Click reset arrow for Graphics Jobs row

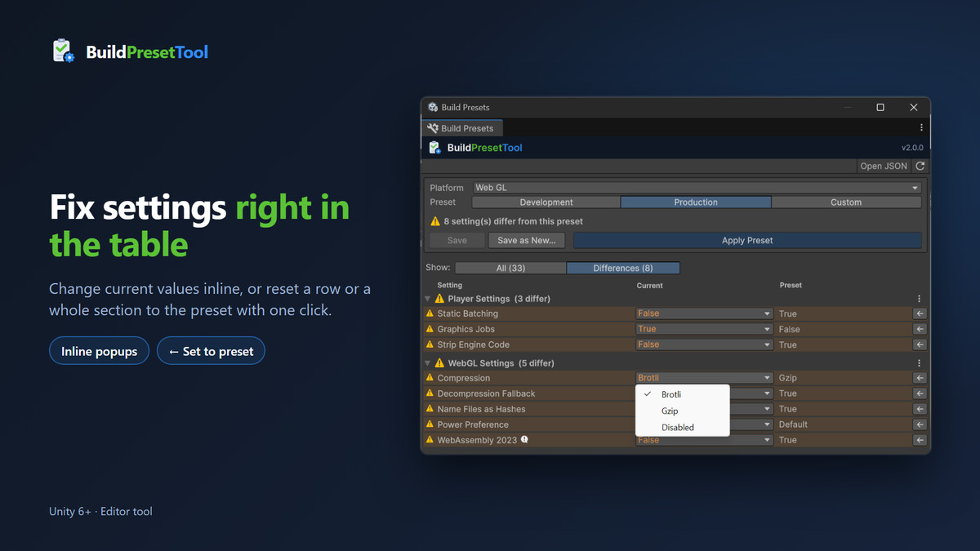(x=920, y=329)
